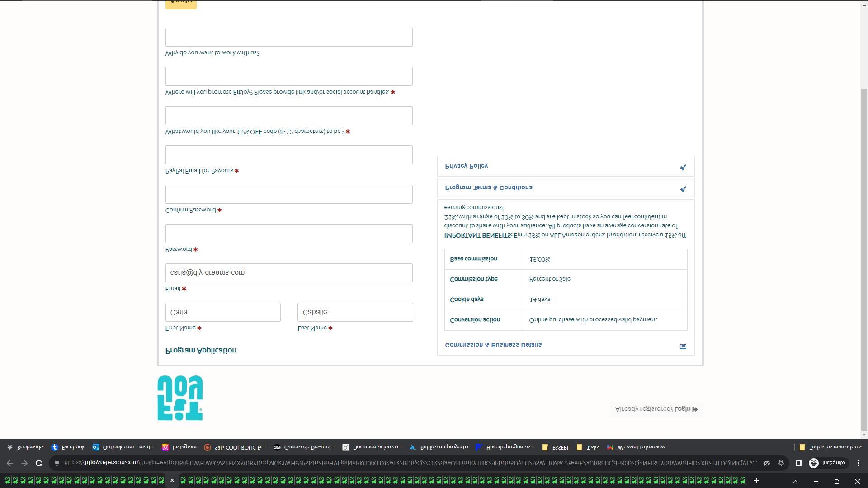Screen dimensions: 868x488
Task: Focus the Why work with us field
Action: 289,37
